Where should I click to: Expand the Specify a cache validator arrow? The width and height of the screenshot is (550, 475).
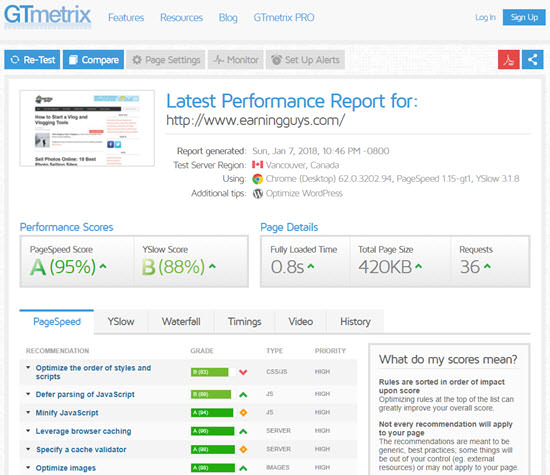pos(28,449)
